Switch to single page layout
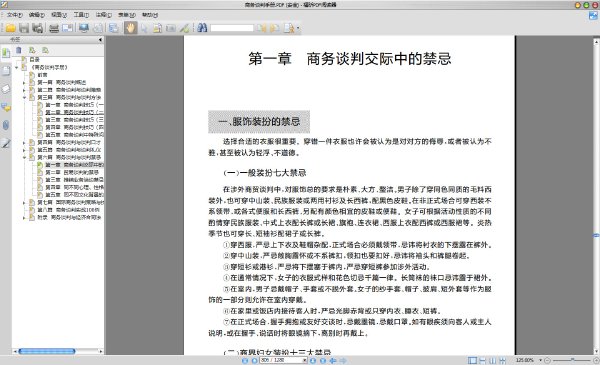The image size is (600, 365). click(x=473, y=360)
